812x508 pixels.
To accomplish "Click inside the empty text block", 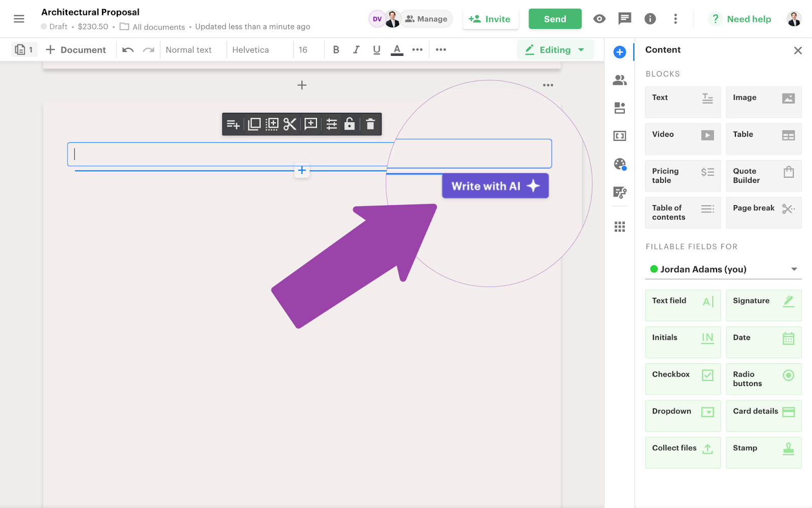I will [x=228, y=154].
